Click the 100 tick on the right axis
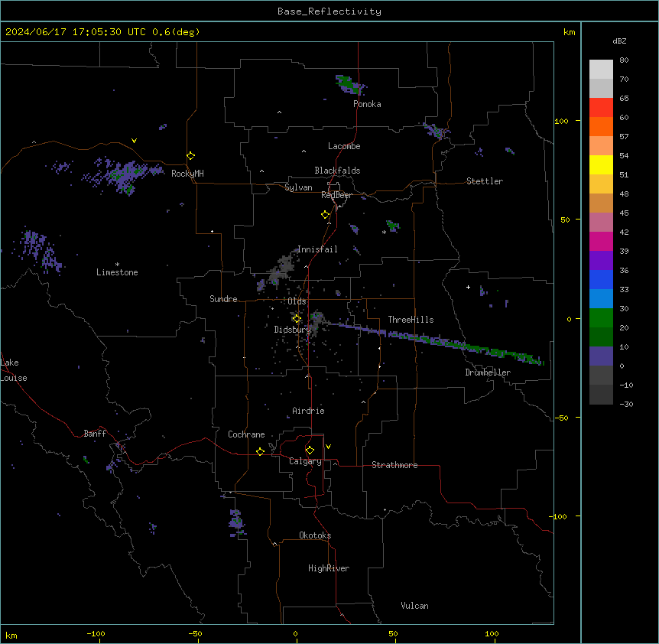 pyautogui.click(x=561, y=121)
